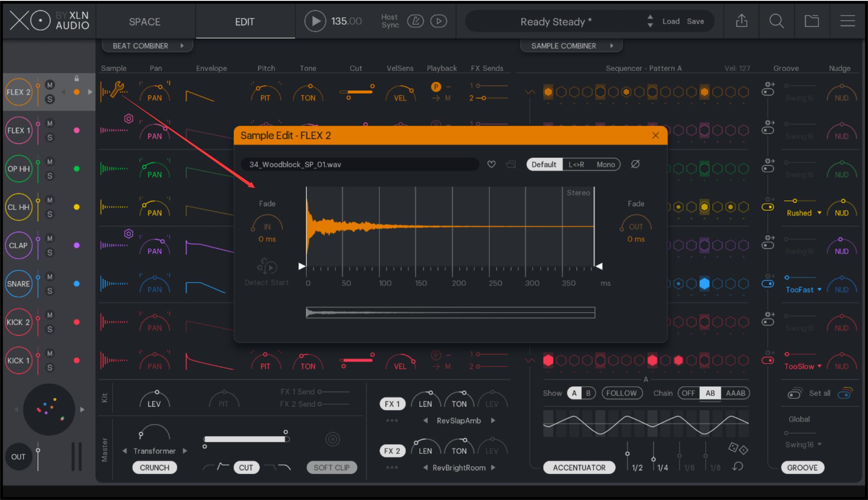Open the hamburger main menu

[x=847, y=21]
